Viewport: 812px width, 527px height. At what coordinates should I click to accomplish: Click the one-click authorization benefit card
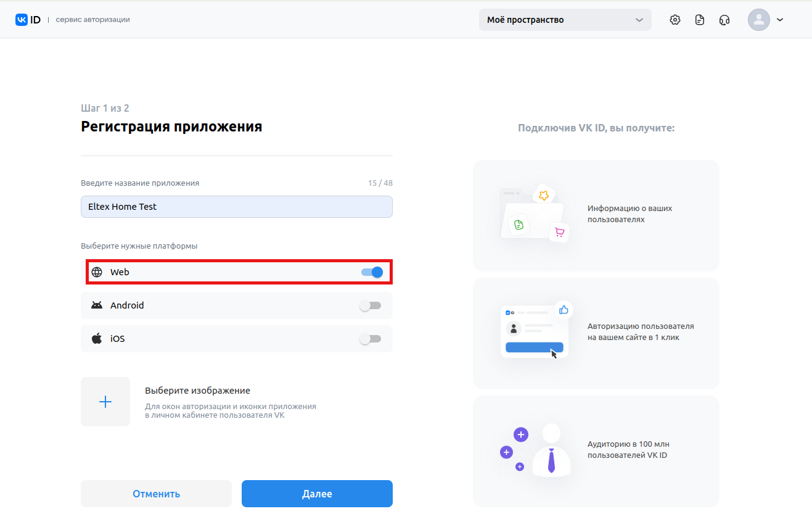point(596,333)
